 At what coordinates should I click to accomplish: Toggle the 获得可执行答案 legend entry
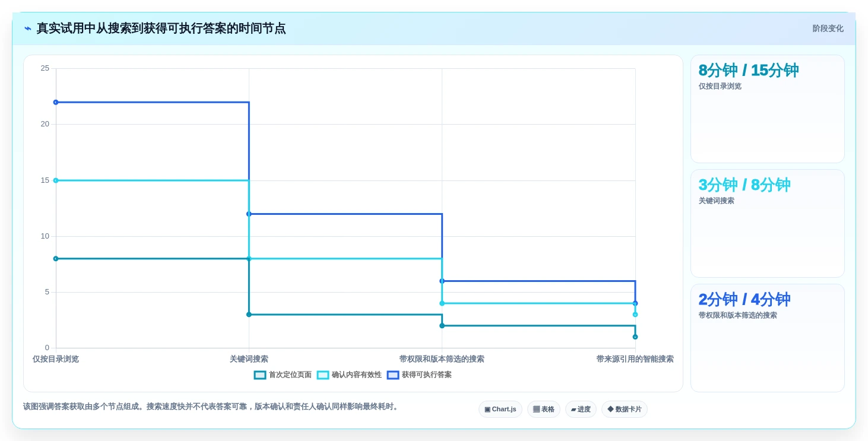click(x=419, y=375)
